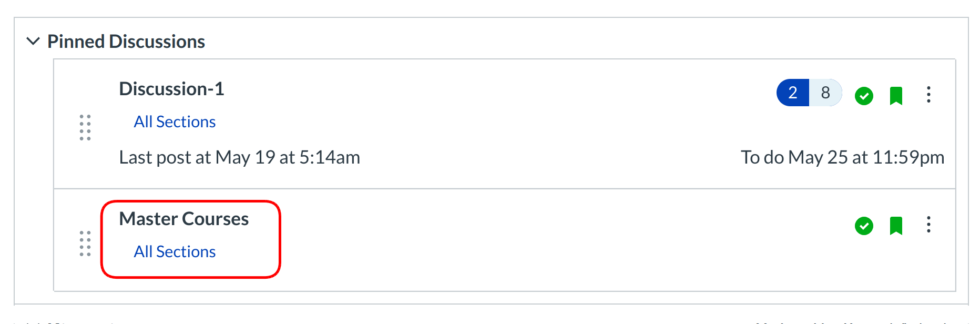The height and width of the screenshot is (324, 980).
Task: Open the Discussion-1 three-dot options menu
Action: (928, 95)
